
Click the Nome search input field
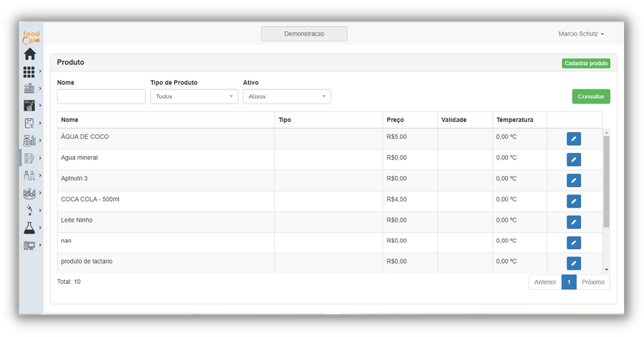point(101,97)
